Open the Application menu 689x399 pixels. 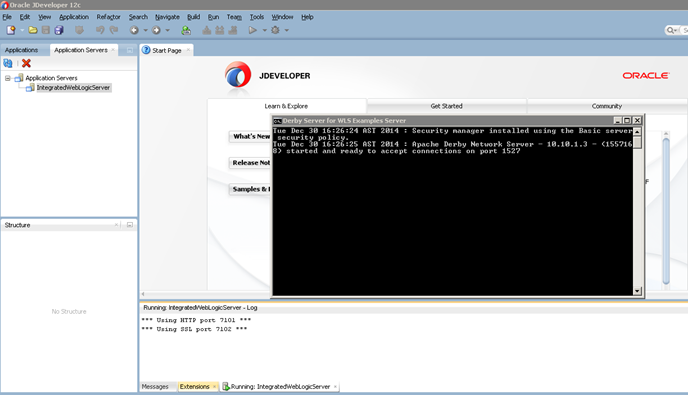pos(74,17)
